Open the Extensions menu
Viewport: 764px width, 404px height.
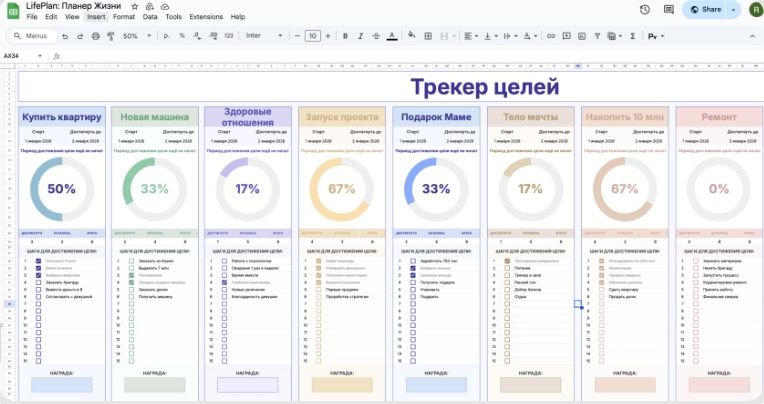click(206, 17)
